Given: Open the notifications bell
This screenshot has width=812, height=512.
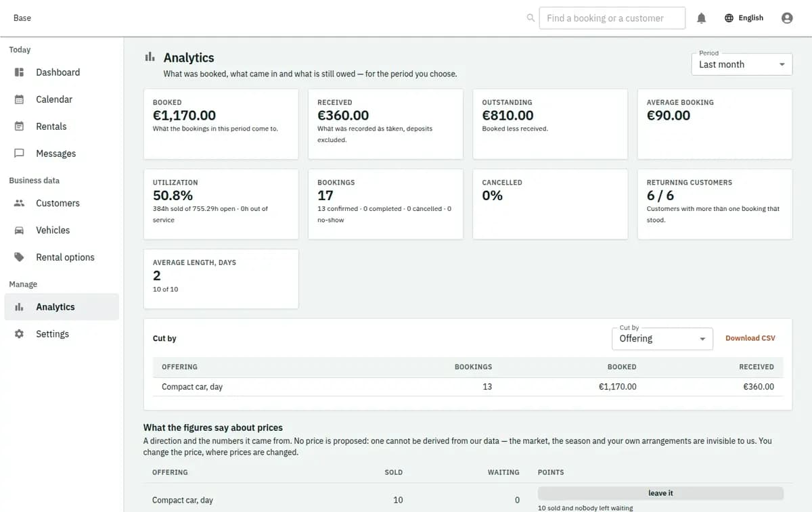Looking at the screenshot, I should click(x=702, y=18).
